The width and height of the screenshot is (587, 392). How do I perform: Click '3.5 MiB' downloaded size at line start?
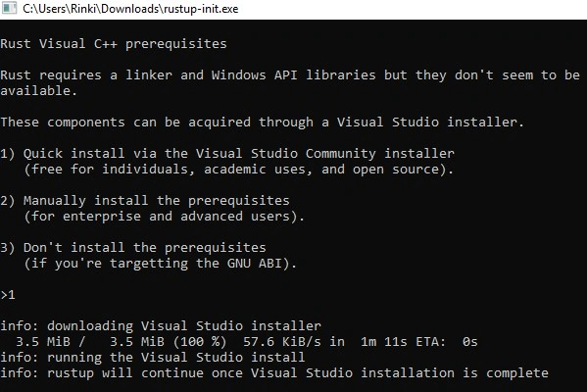tap(43, 342)
